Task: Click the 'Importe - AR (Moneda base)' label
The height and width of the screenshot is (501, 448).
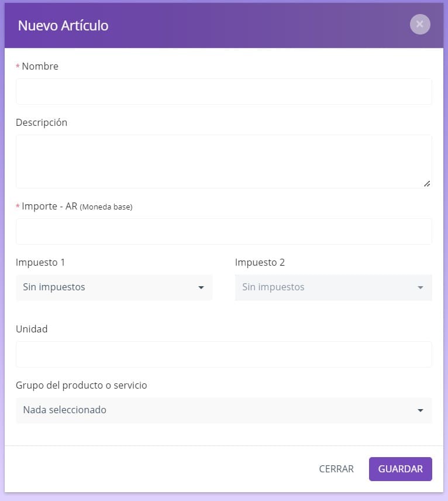Action: pyautogui.click(x=77, y=207)
